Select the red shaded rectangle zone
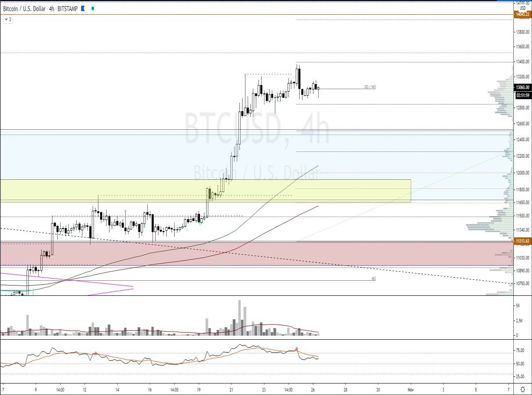 click(257, 254)
